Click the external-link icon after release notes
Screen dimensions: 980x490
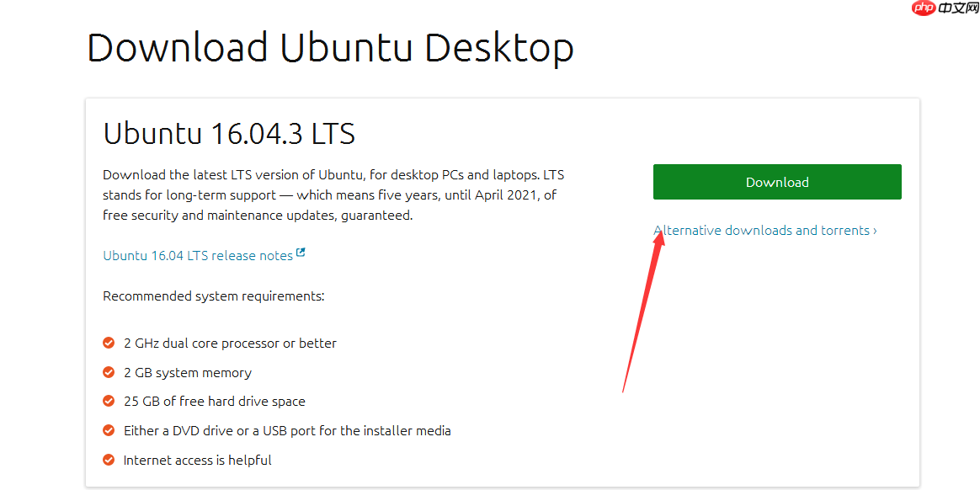(301, 252)
